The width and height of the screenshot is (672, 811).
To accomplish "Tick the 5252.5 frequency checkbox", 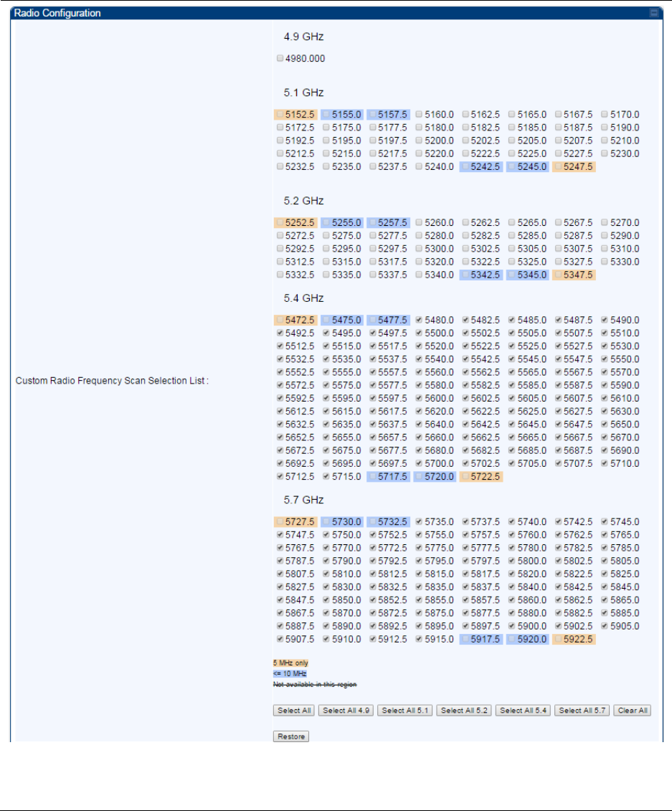I will coord(280,222).
